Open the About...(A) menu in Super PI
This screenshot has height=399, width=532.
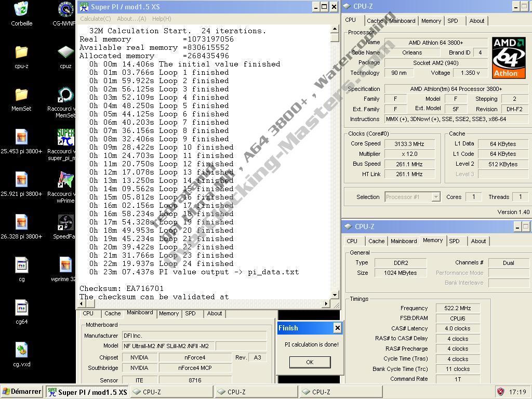coord(131,19)
